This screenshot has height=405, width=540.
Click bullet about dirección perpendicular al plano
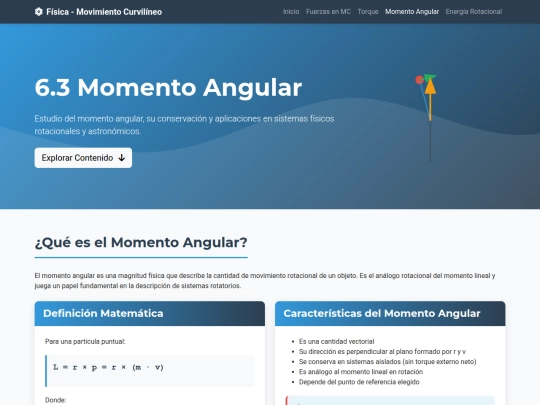382,352
